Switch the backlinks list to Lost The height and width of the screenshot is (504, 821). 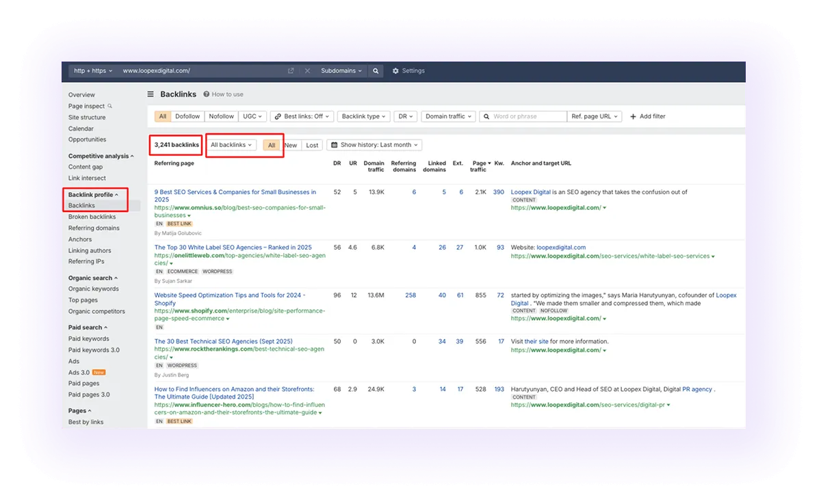point(312,144)
